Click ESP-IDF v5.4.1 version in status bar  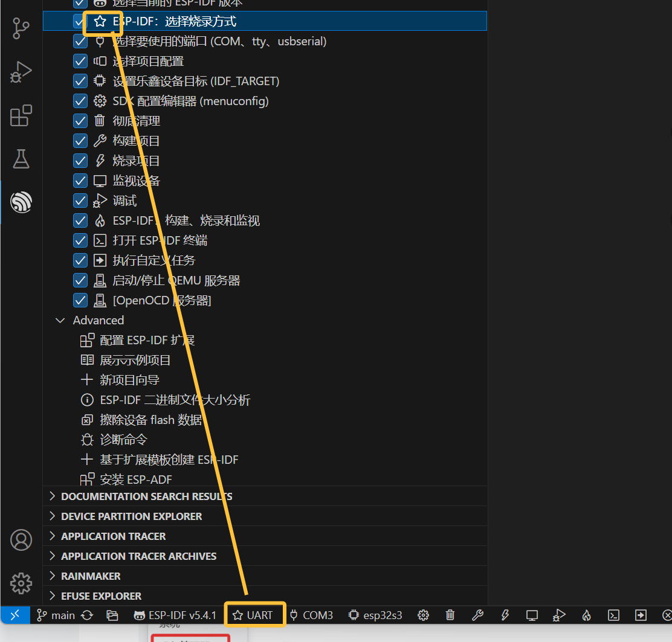[175, 615]
